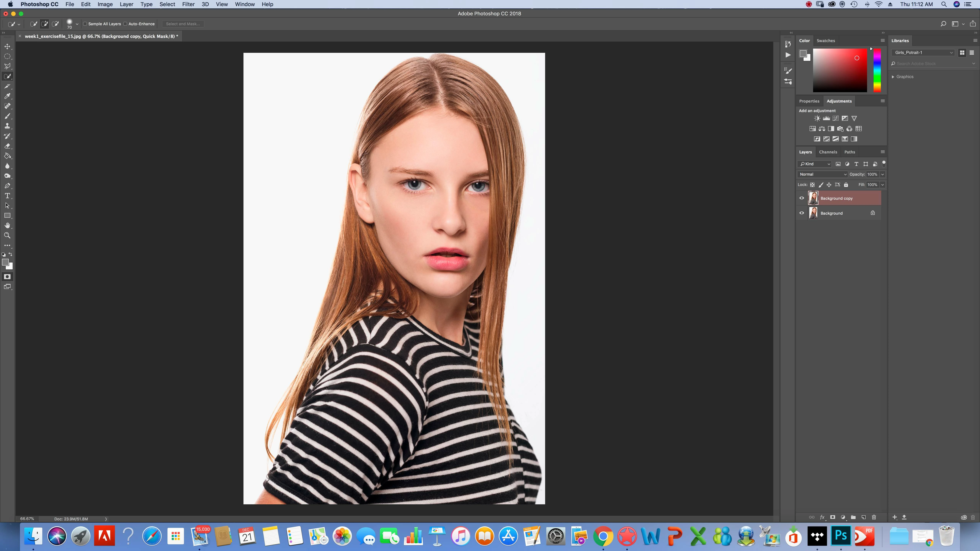
Task: Select the Clone Stamp tool
Action: [7, 126]
